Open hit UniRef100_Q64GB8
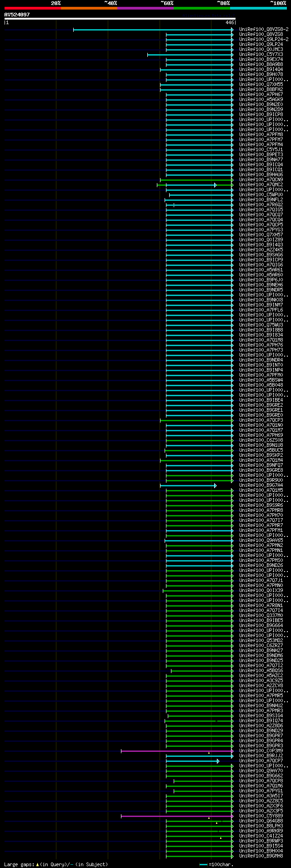 point(261,821)
